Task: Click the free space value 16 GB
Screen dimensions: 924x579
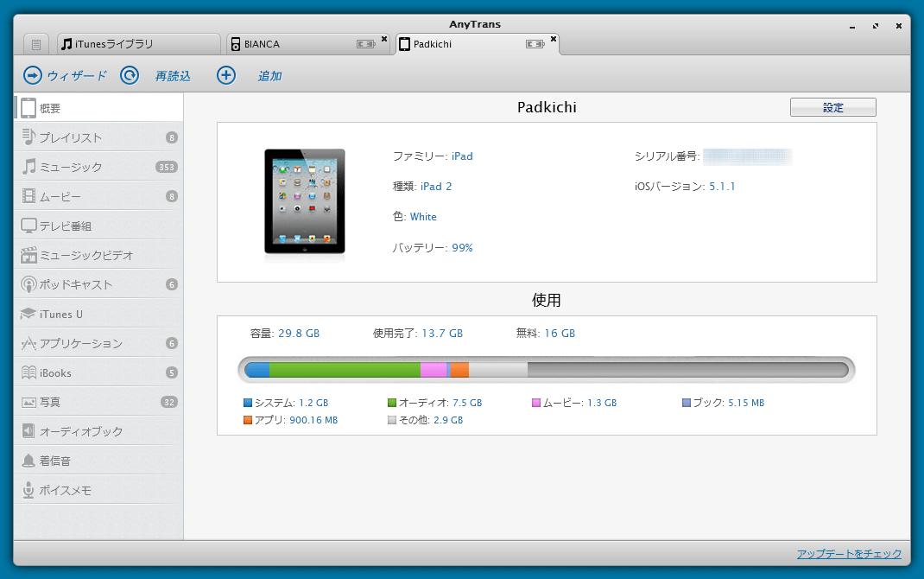Action: (x=560, y=333)
